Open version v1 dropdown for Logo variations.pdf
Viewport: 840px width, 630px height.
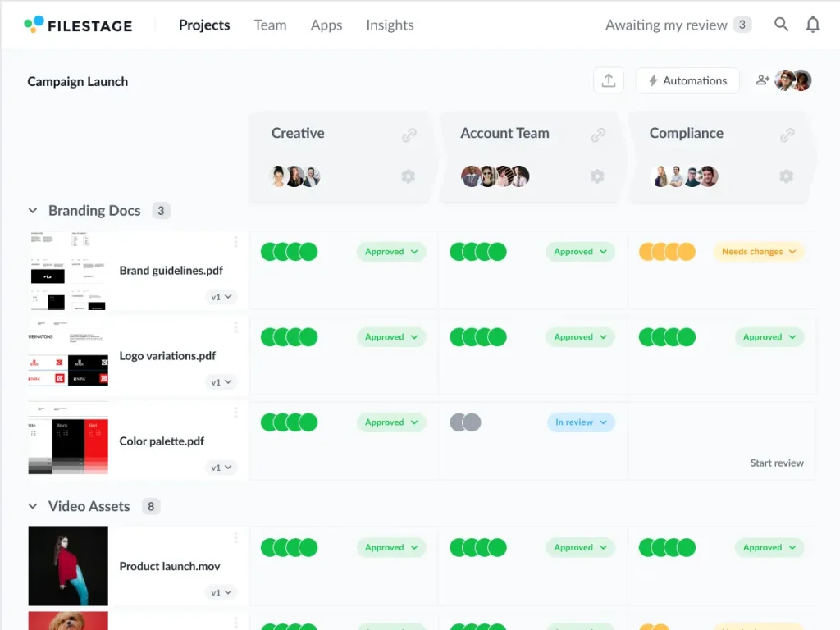221,382
